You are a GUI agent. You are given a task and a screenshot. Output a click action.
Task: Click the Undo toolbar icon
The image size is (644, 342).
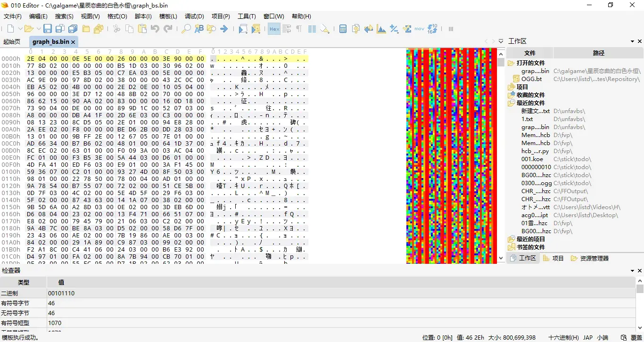(x=155, y=29)
